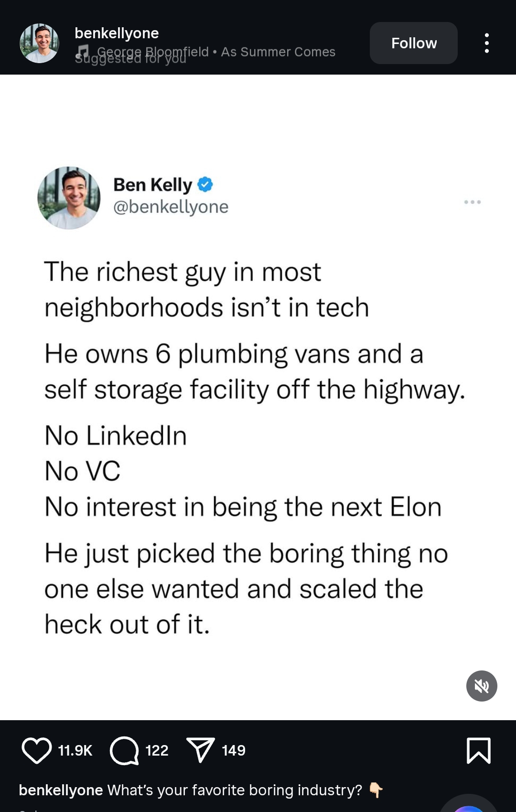This screenshot has width=516, height=812.
Task: Tap the gray ellipsis on the tweet image
Action: coord(472,202)
